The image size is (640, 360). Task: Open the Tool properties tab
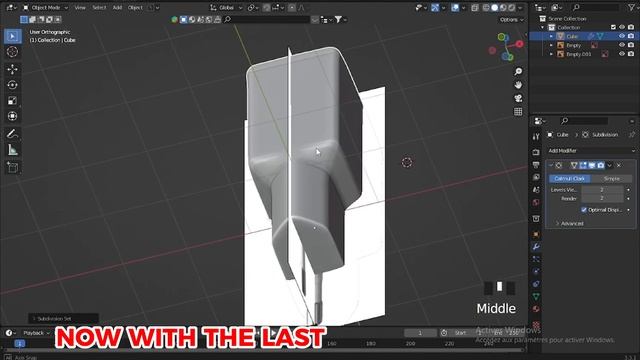(x=536, y=136)
